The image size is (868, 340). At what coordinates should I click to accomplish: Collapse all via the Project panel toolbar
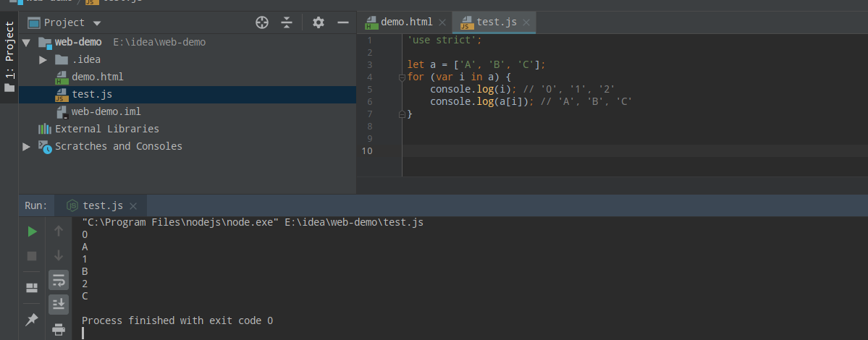286,22
